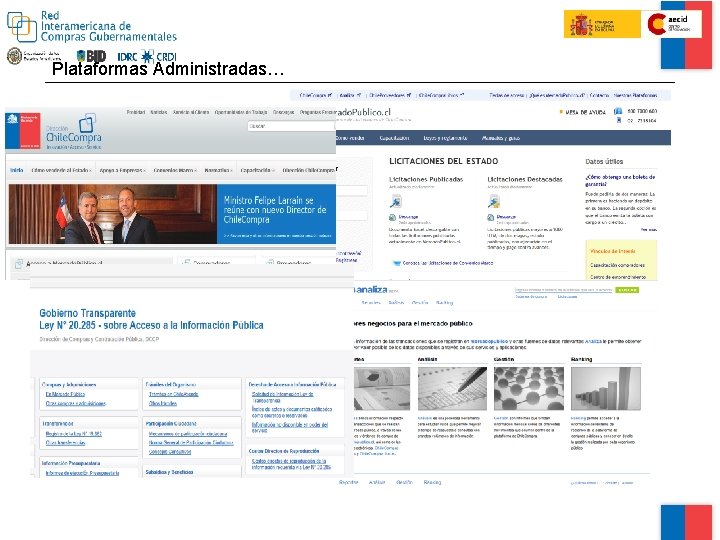Open Normativa dropdown menu
The height and width of the screenshot is (540, 720).
(x=218, y=170)
